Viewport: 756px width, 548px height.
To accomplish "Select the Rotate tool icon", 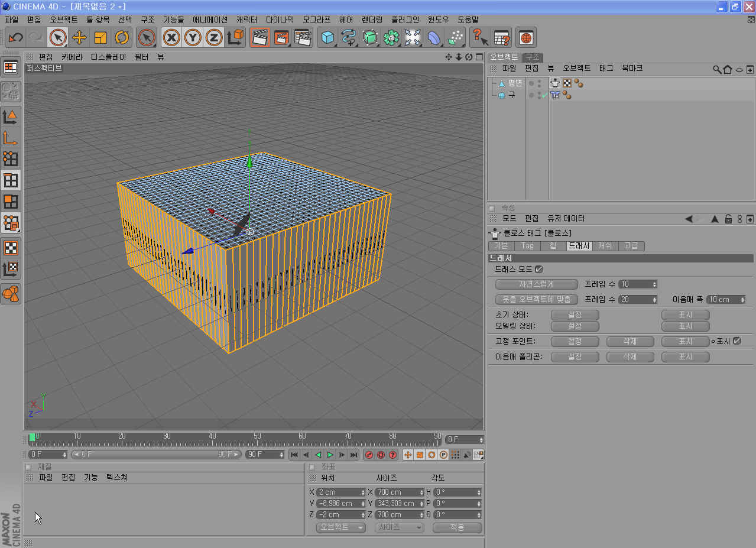I will click(122, 38).
